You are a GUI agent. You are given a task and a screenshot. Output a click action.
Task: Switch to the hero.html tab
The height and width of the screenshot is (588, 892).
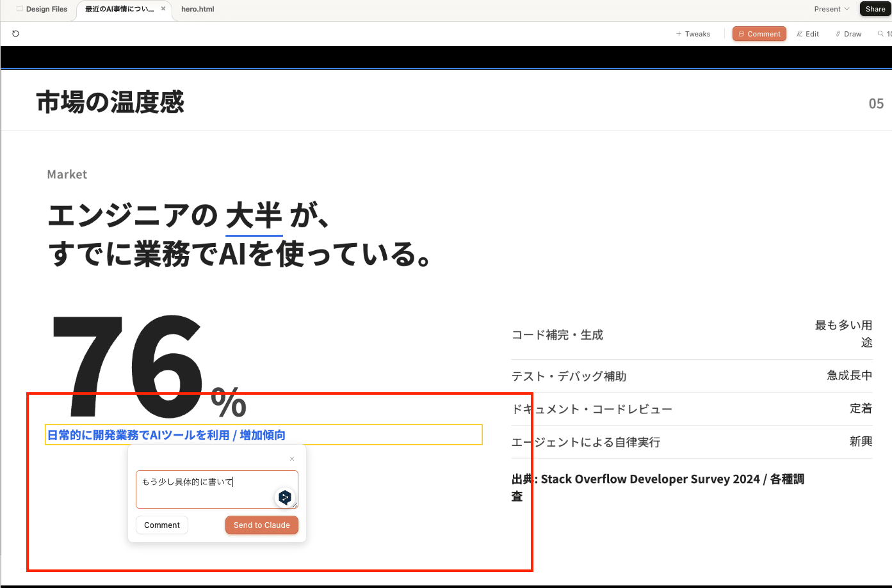[x=197, y=10]
